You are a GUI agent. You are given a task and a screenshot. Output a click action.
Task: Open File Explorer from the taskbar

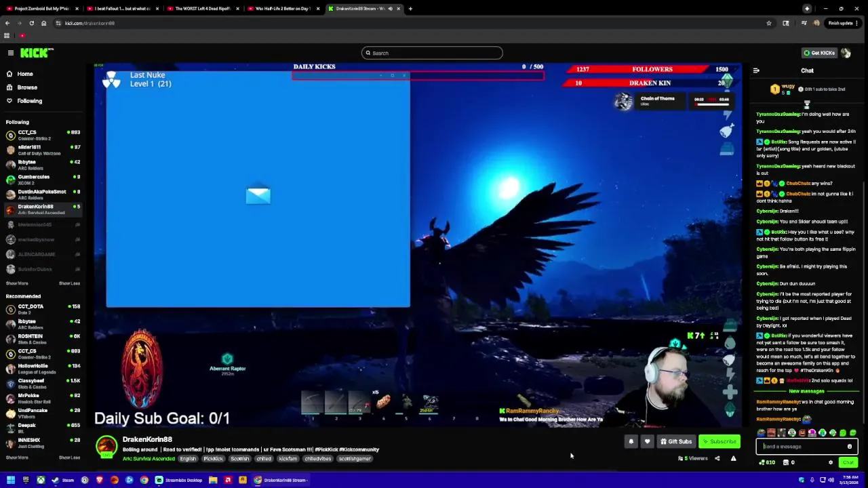(213, 480)
